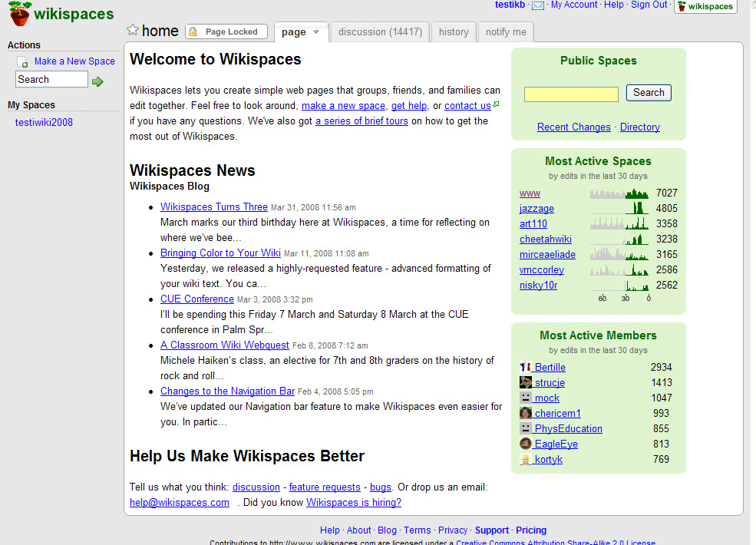Viewport: 756px width, 545px height.
Task: Open the cheetahwiki space link
Action: coord(545,239)
